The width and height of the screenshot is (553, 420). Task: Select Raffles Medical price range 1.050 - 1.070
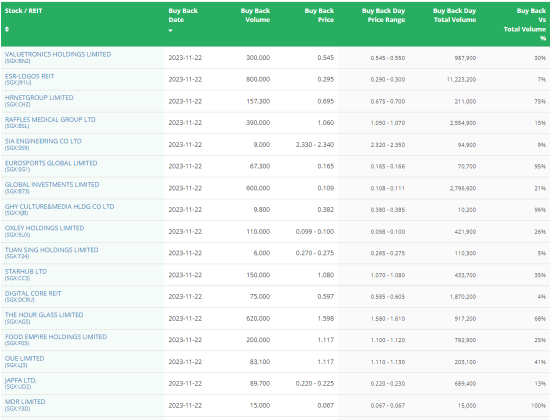[388, 123]
